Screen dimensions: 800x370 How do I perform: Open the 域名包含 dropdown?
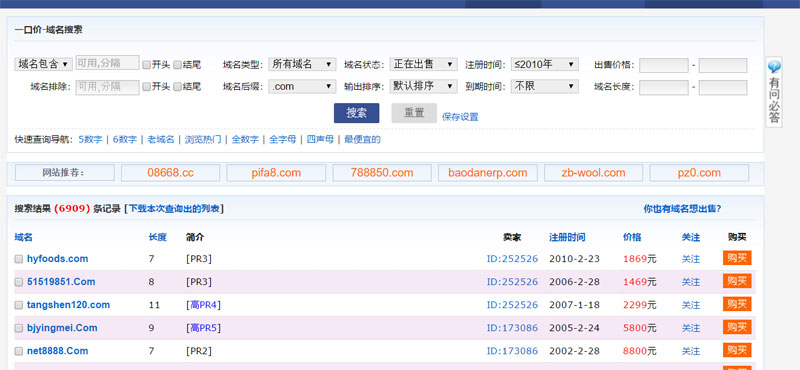[43, 64]
